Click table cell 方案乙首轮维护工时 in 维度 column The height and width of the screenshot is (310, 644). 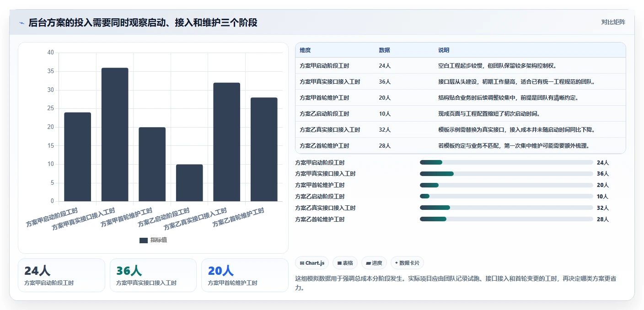click(x=324, y=146)
